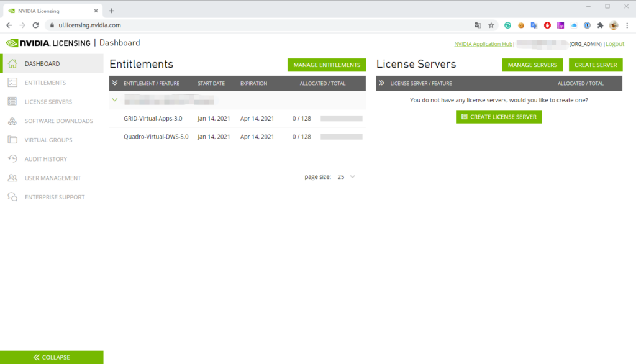This screenshot has height=364, width=636.
Task: Open the NVIDIA Application Hub link
Action: pos(483,43)
